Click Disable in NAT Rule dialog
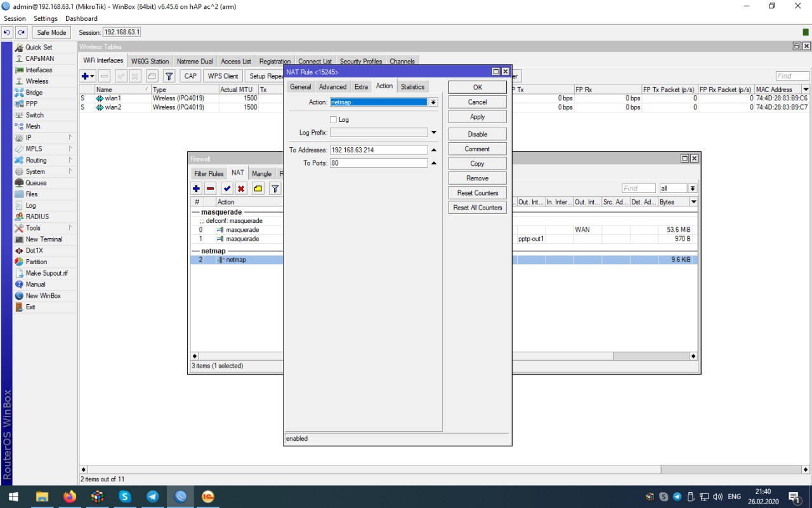The image size is (812, 508). [478, 134]
